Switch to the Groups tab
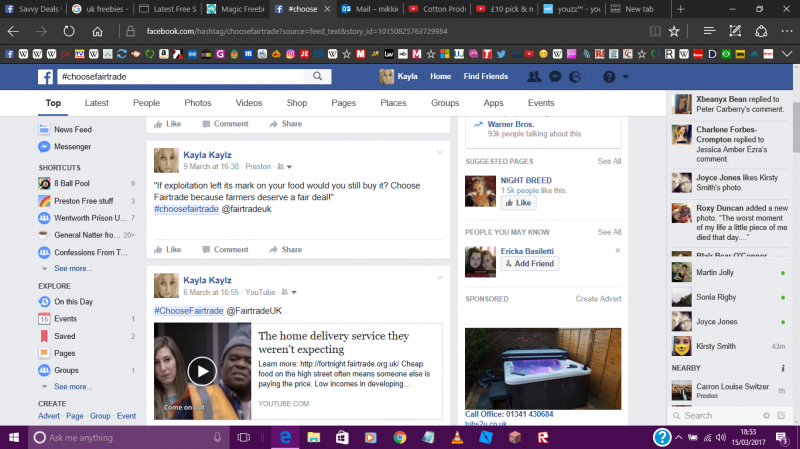The image size is (800, 449). coord(445,103)
